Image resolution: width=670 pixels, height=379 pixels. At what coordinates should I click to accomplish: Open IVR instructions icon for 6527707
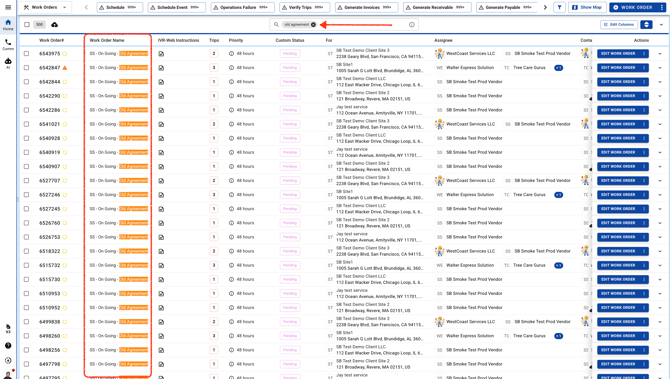[x=161, y=181]
